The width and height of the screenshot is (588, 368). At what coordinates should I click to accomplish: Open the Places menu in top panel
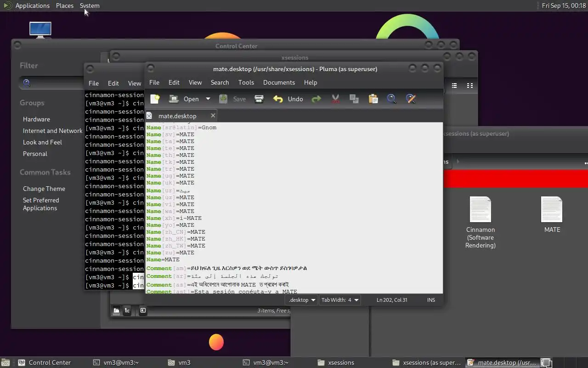(x=65, y=6)
